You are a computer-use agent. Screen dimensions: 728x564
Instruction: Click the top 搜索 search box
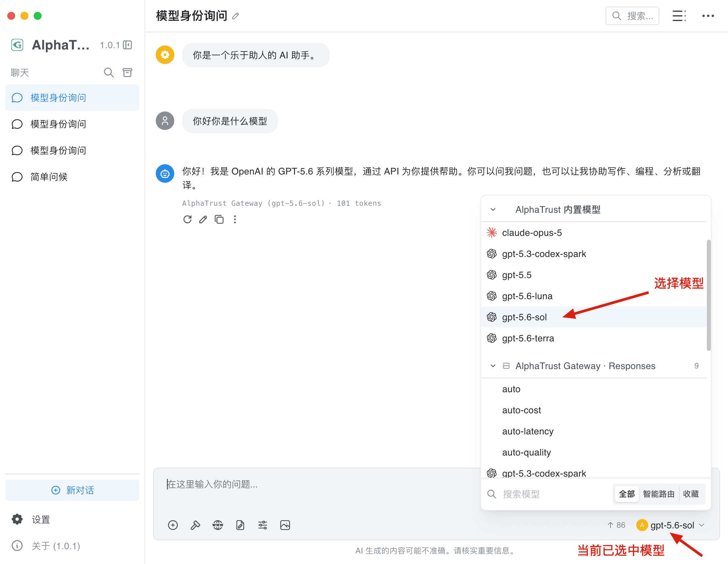coord(632,16)
